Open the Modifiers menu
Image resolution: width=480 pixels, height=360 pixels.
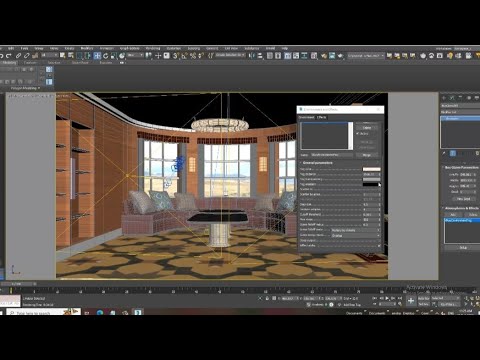pyautogui.click(x=87, y=48)
